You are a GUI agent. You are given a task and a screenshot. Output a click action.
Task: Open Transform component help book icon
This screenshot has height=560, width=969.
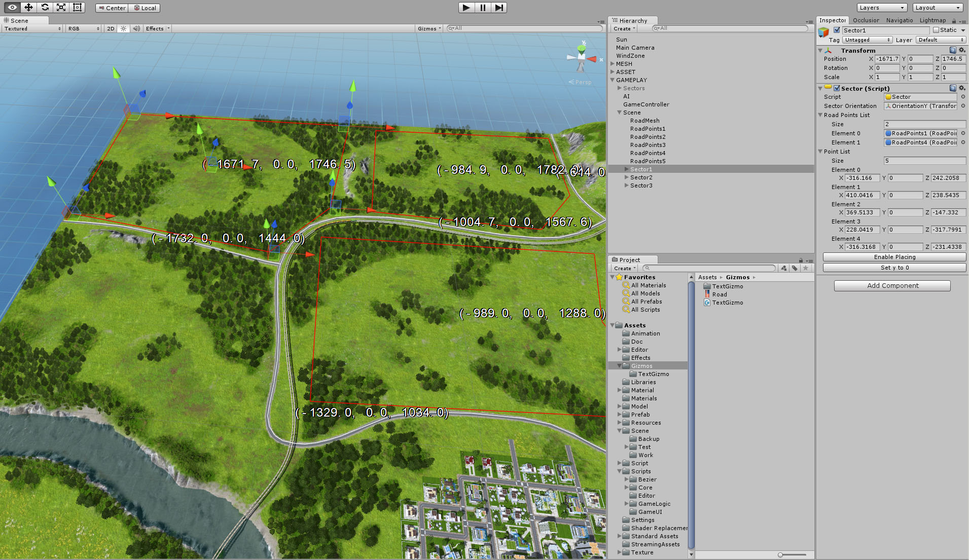pos(952,50)
